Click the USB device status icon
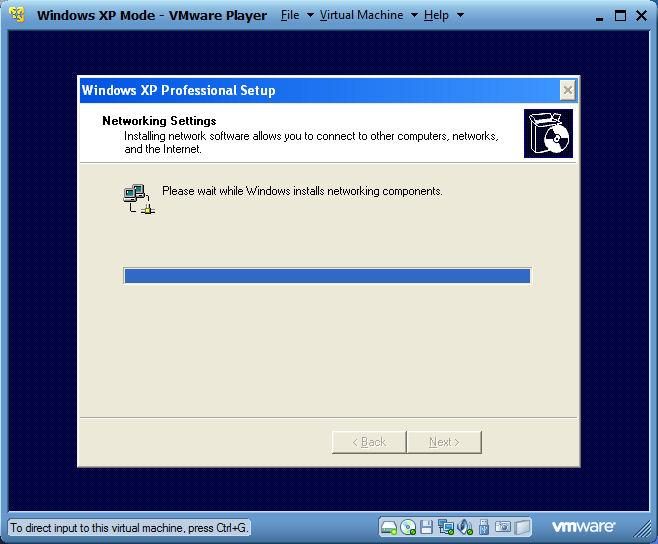 coord(484,527)
